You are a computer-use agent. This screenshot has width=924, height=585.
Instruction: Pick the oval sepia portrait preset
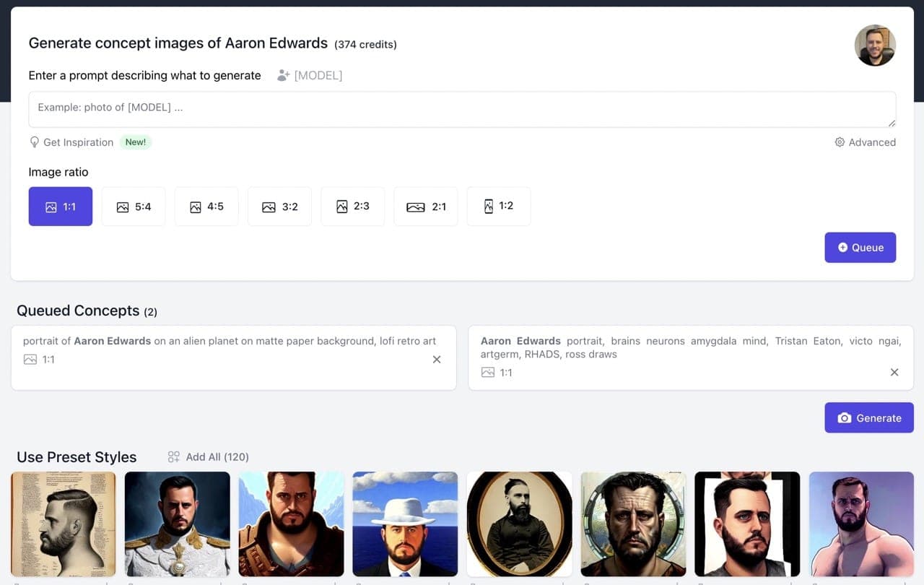click(519, 524)
